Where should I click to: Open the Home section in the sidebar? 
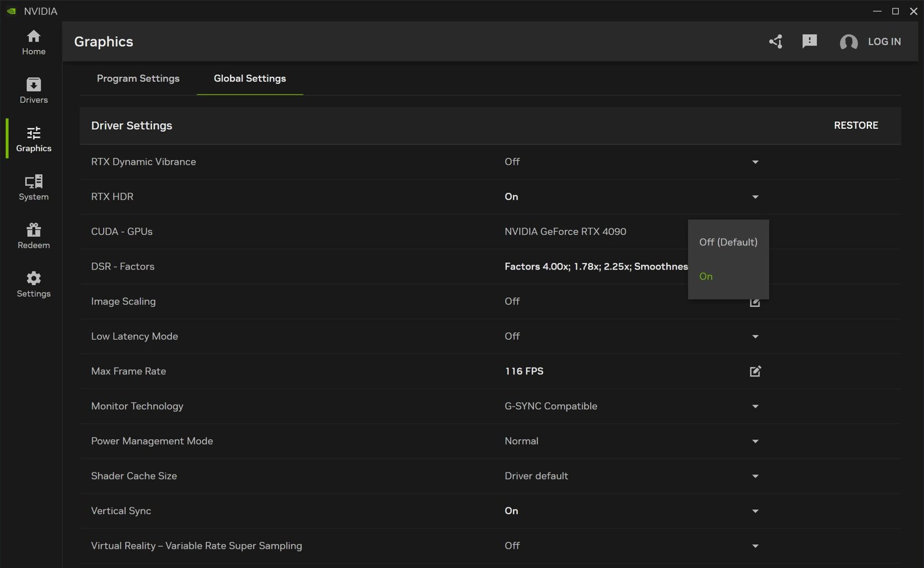click(33, 42)
